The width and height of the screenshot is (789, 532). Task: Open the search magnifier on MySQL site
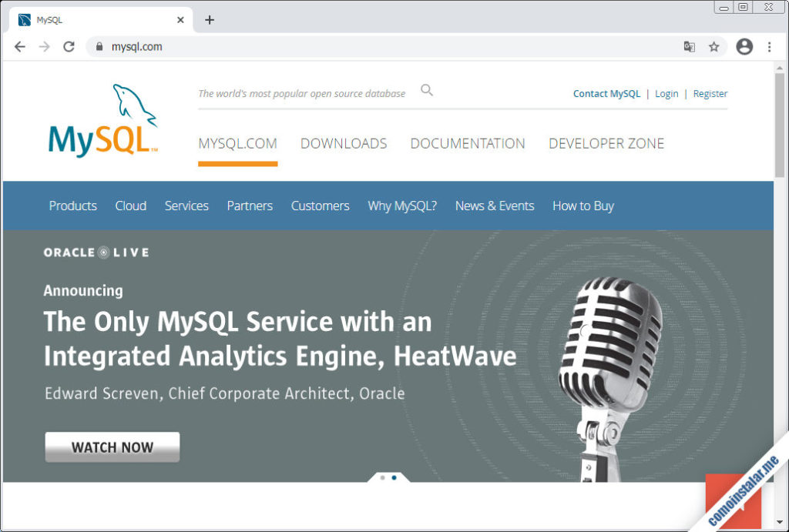coord(426,89)
